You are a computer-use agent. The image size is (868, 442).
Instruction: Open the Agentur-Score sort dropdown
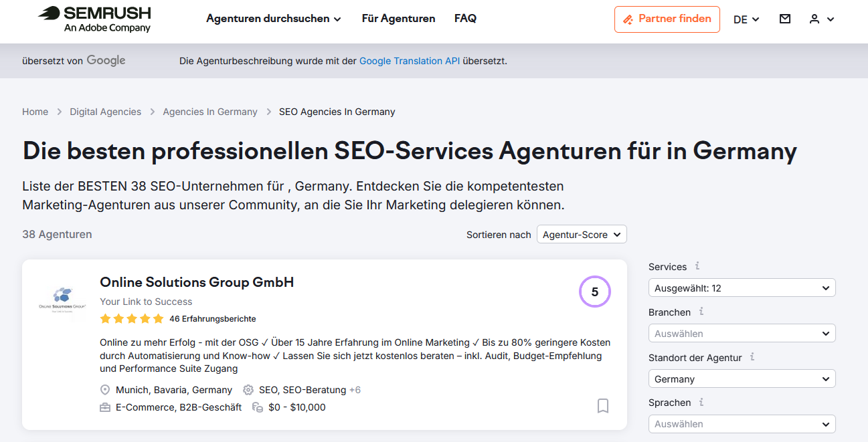(x=582, y=235)
